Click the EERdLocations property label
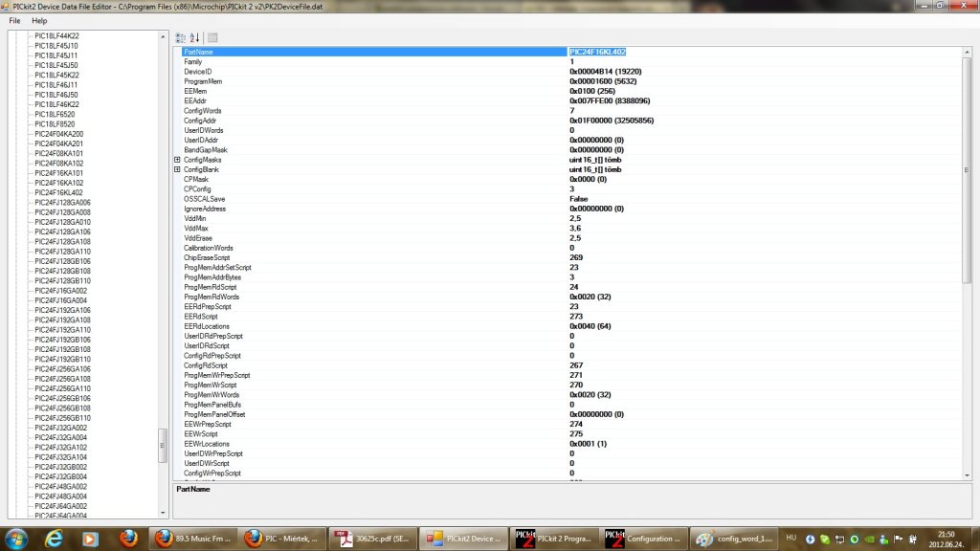This screenshot has width=980, height=551. tap(207, 326)
